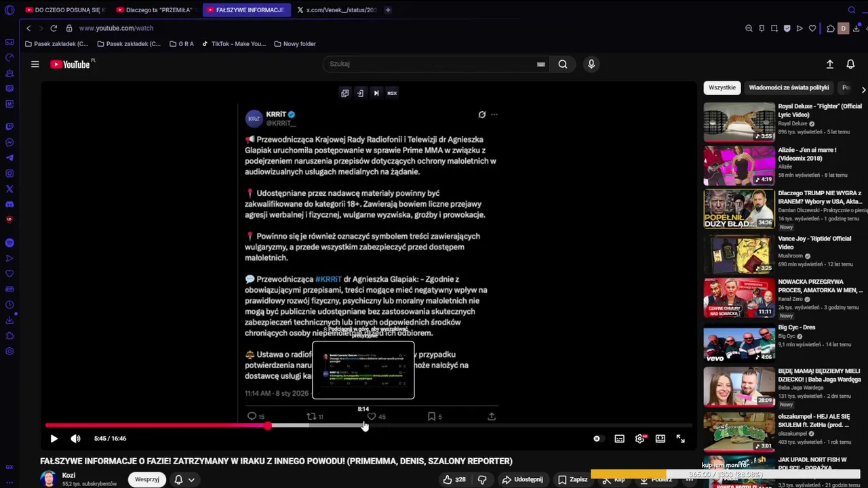Open TikTok - Make You bookmark
The height and width of the screenshot is (488, 868).
[x=234, y=44]
